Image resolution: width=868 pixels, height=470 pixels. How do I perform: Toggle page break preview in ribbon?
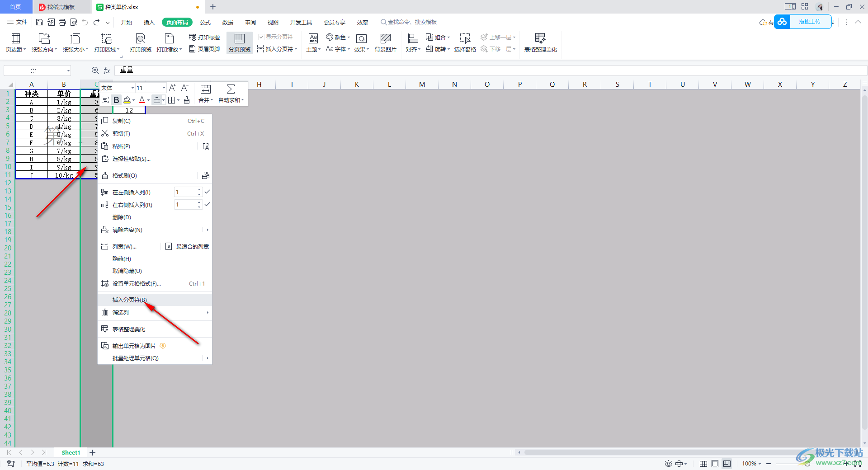tap(240, 43)
